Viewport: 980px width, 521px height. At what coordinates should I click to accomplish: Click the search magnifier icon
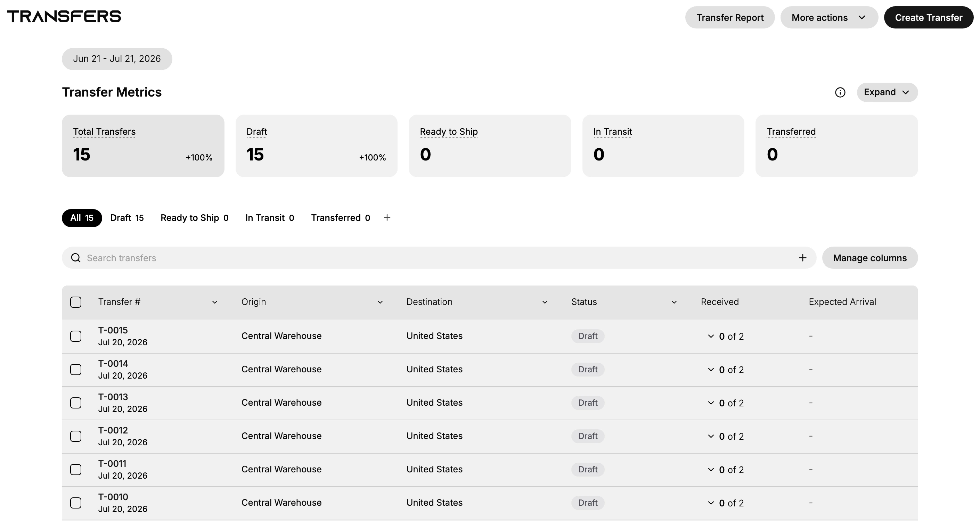76,258
